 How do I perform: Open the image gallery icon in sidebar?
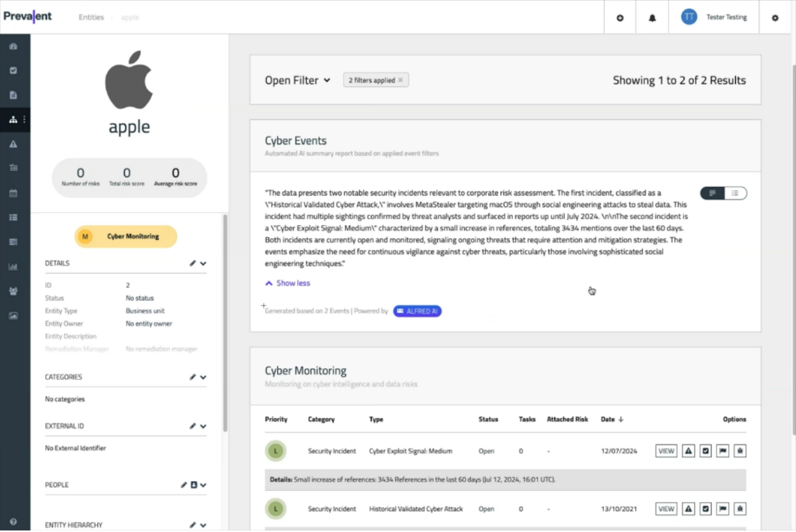pyautogui.click(x=13, y=316)
